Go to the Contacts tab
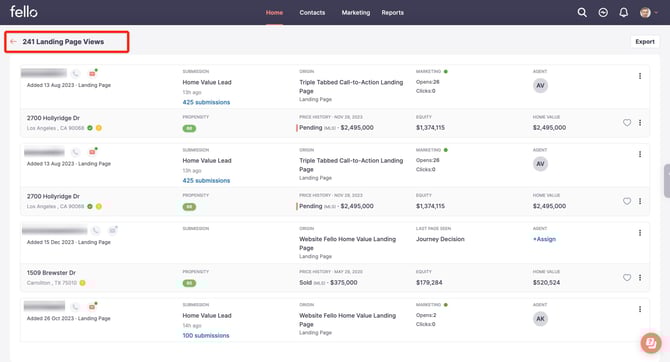 point(312,12)
